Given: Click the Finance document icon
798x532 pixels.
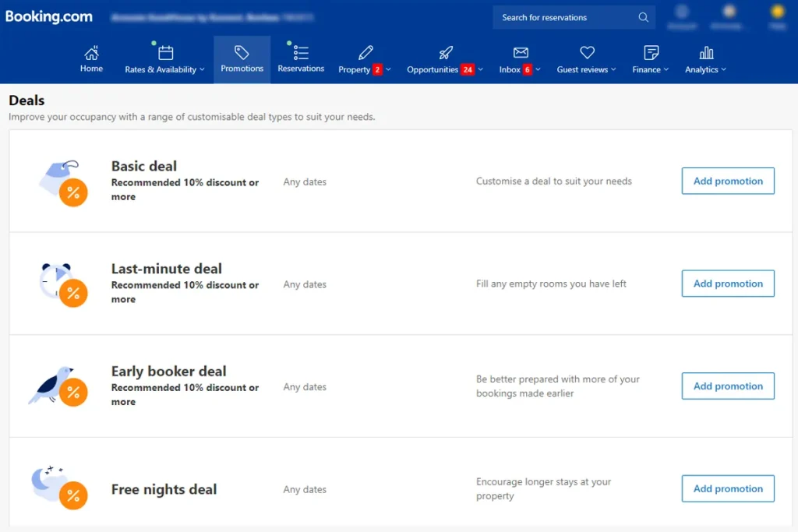Looking at the screenshot, I should click(651, 52).
